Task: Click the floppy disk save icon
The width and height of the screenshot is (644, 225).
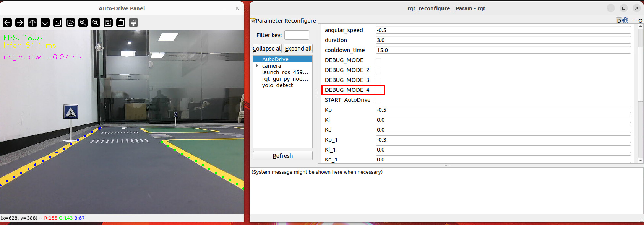Action: 108,23
